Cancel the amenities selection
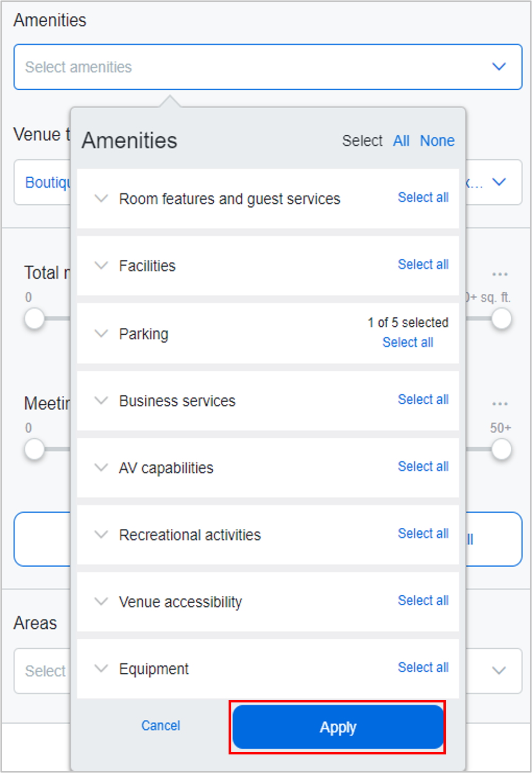Screen dimensions: 532x773 click(161, 725)
